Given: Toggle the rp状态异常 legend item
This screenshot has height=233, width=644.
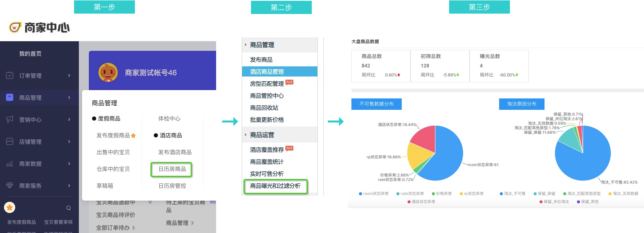Looking at the screenshot, I should pos(471,193).
